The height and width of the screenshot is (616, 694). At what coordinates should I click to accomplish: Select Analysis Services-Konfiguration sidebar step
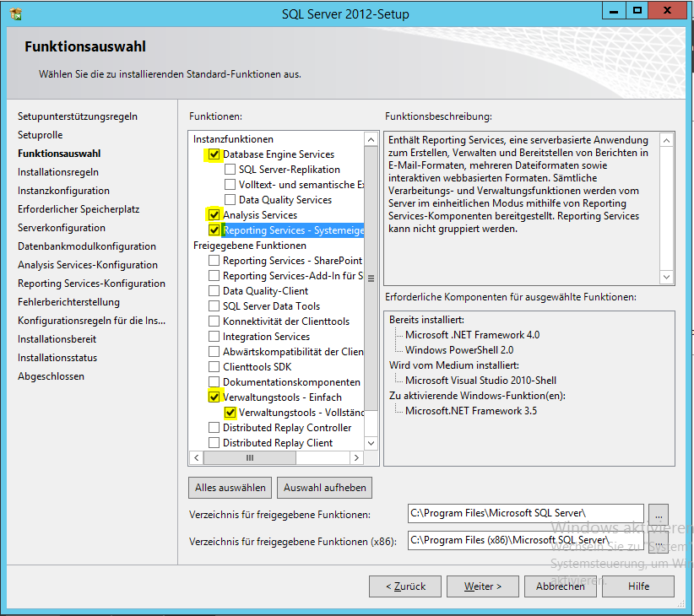point(88,265)
